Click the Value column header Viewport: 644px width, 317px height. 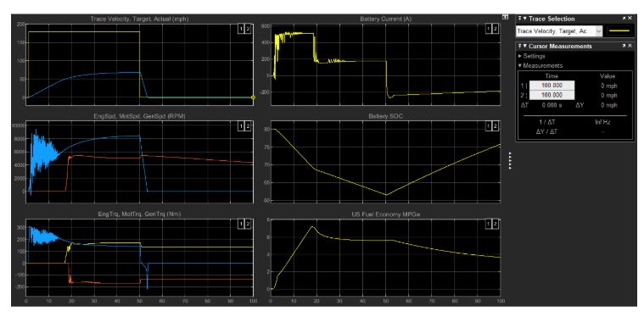point(608,76)
